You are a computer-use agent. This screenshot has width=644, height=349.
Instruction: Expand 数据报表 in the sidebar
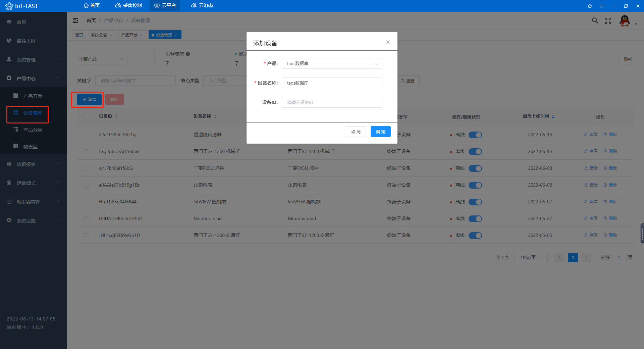pyautogui.click(x=34, y=164)
